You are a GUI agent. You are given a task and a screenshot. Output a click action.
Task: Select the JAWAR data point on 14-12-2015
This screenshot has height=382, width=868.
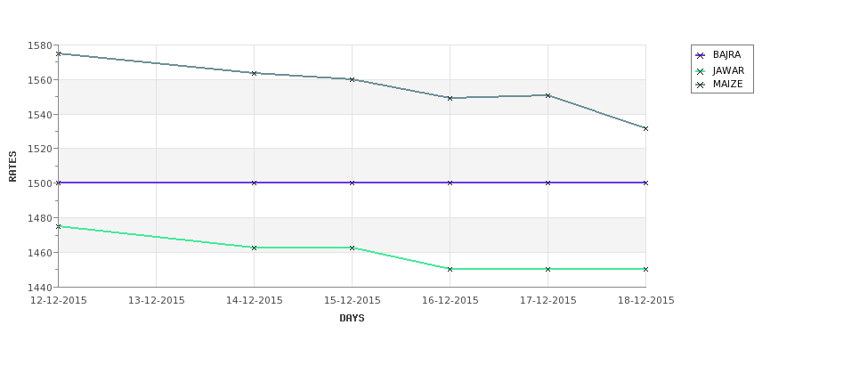254,248
